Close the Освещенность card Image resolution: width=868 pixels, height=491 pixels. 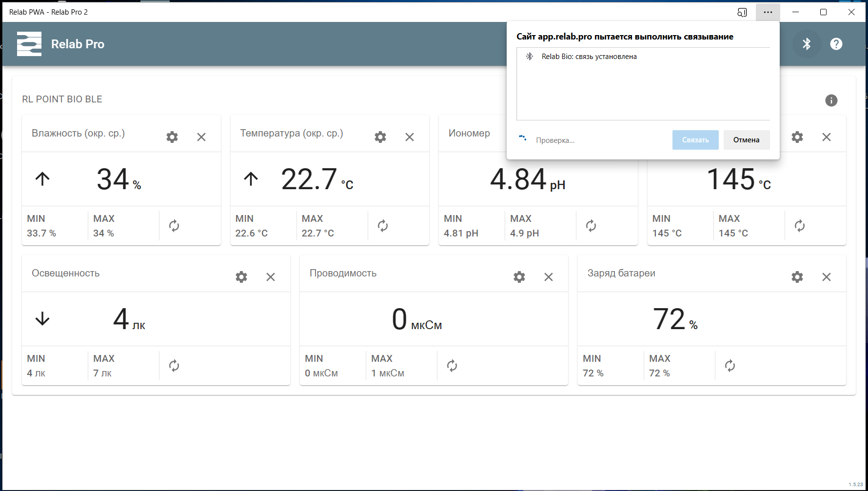click(271, 277)
